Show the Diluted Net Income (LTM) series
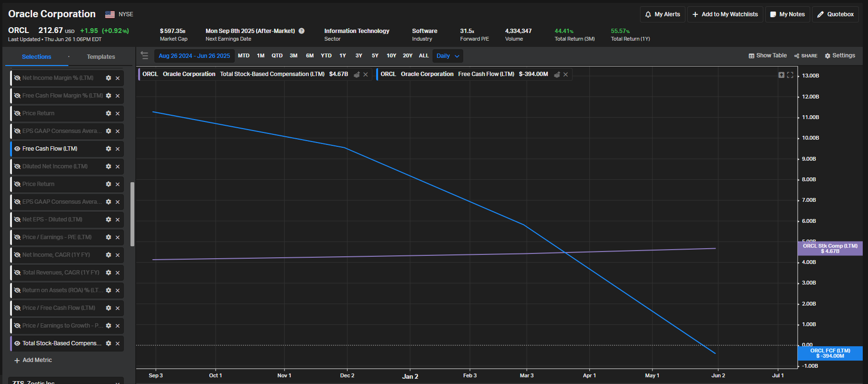The image size is (868, 384). [x=17, y=166]
